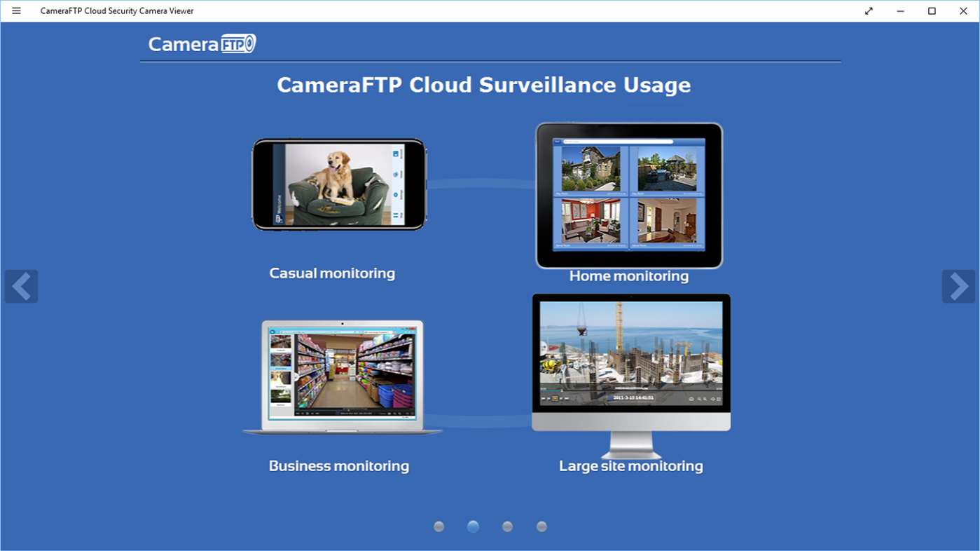
Task: Click the desktop monitor showing construction site
Action: pos(630,361)
